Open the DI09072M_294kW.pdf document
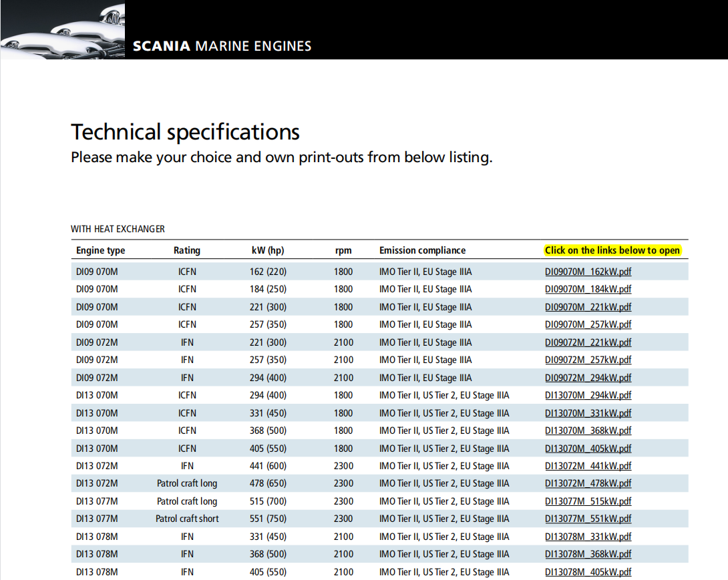728x580 pixels. (x=588, y=378)
